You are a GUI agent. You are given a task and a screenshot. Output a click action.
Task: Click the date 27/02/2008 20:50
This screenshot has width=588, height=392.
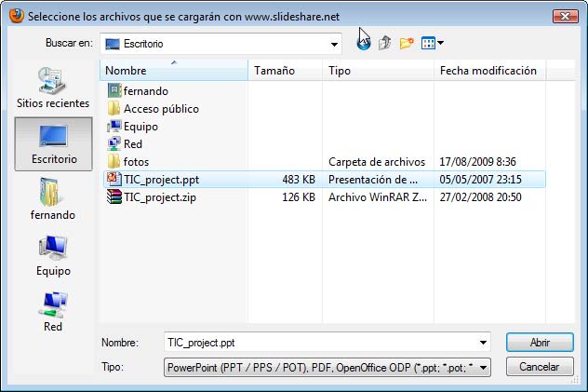[480, 197]
